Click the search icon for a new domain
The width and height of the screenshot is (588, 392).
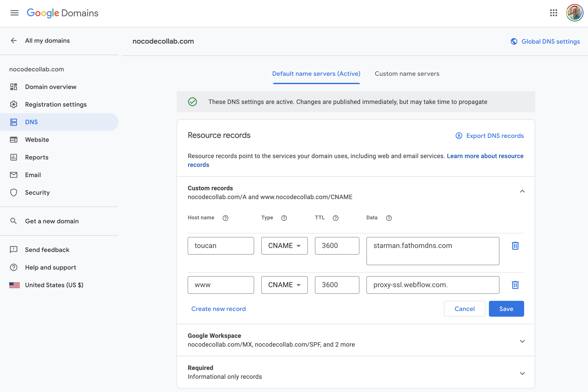13,221
